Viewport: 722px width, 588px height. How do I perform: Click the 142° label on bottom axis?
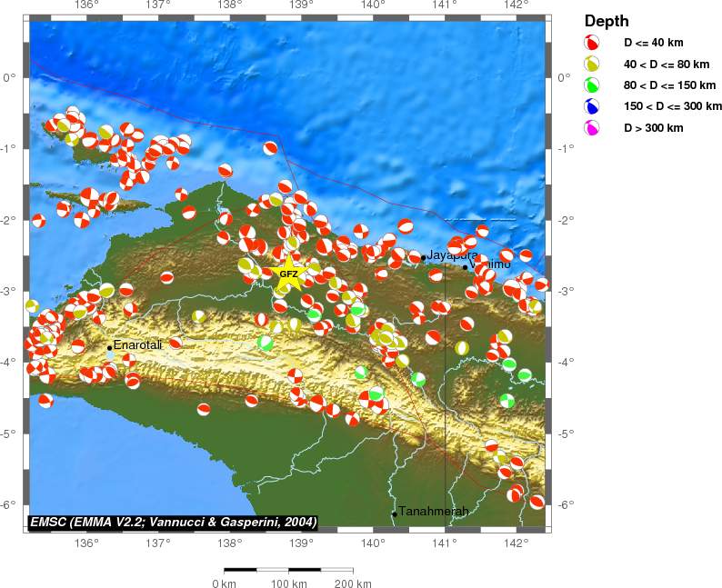(516, 544)
